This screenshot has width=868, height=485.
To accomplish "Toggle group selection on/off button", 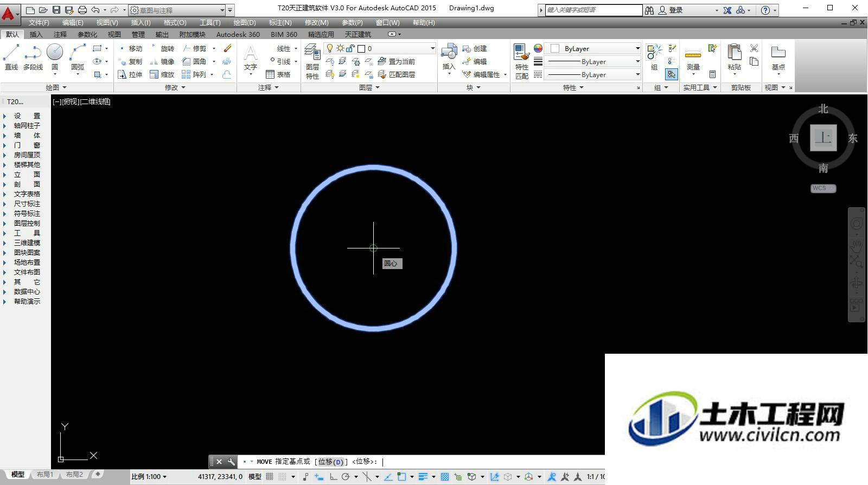I will point(672,74).
